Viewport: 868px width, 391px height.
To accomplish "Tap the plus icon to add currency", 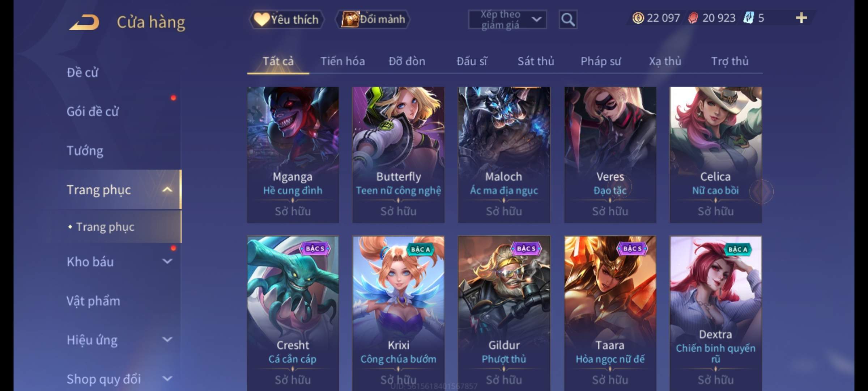I will coord(801,18).
